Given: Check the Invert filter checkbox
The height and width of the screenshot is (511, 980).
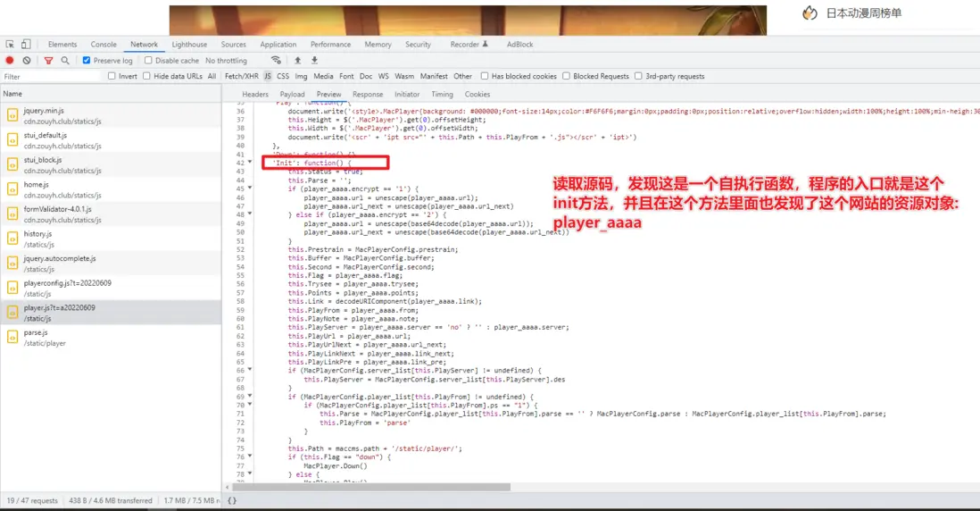Looking at the screenshot, I should (112, 76).
